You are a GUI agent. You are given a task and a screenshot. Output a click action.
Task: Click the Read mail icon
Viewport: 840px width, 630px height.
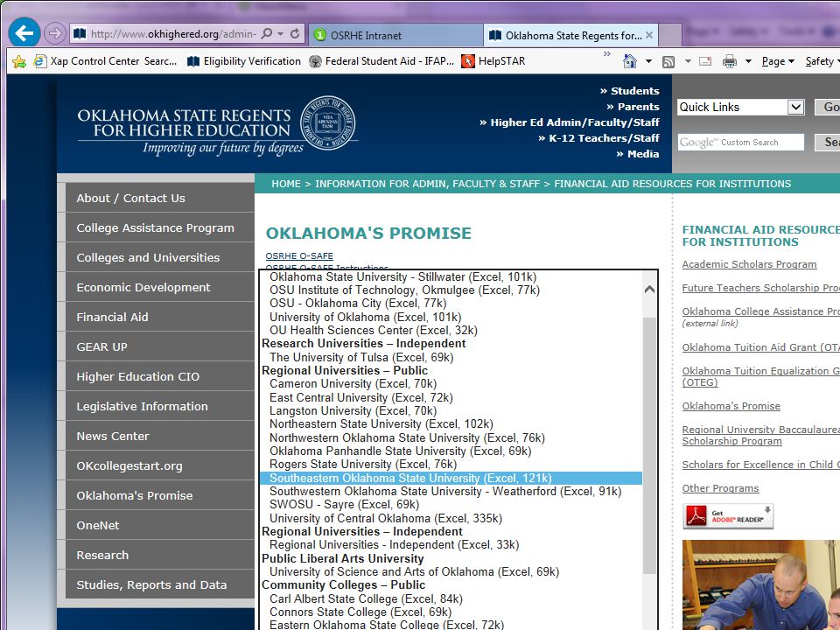tap(705, 61)
